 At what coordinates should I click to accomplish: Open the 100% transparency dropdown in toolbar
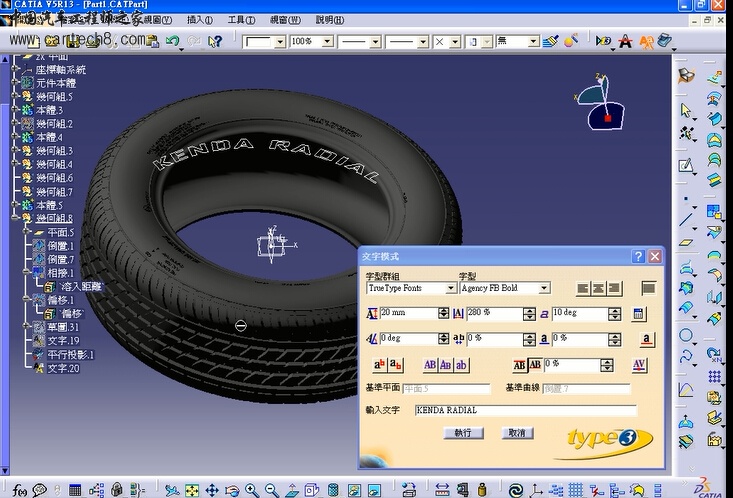[327, 42]
